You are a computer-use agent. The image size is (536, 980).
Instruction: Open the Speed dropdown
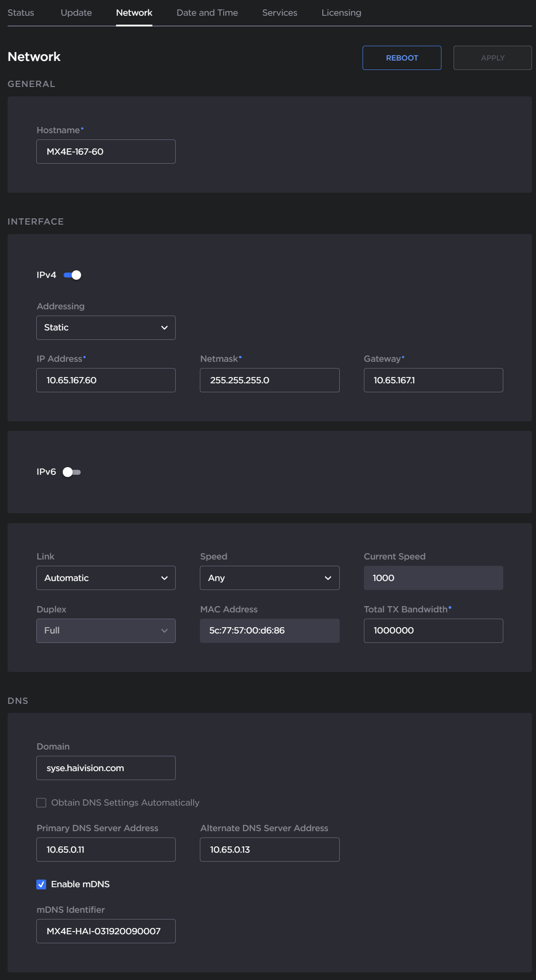point(269,578)
